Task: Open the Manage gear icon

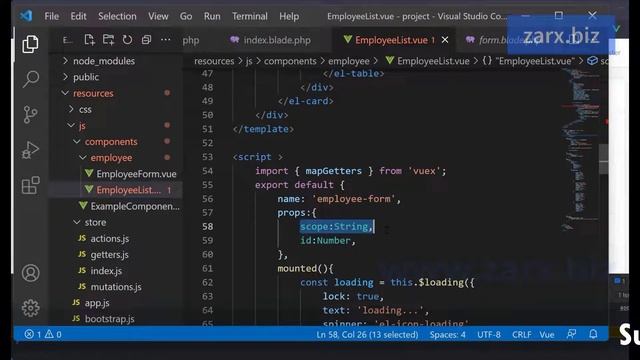Action: point(30,308)
